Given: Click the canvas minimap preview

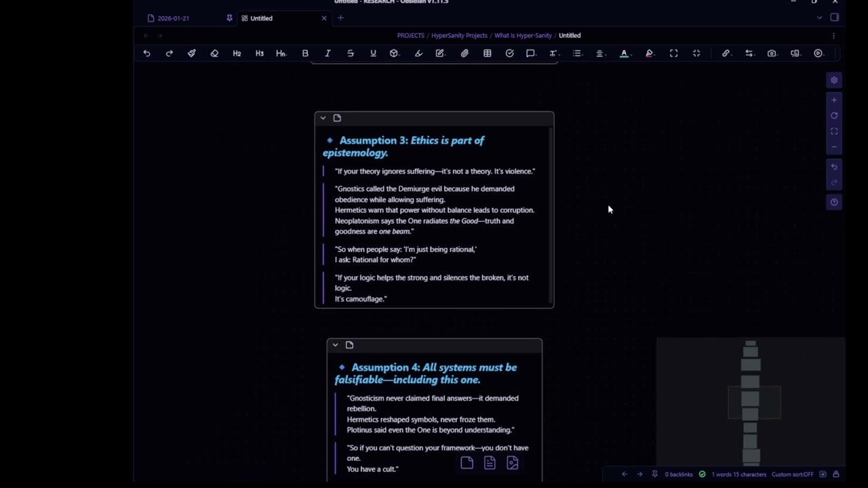Looking at the screenshot, I should 751,403.
